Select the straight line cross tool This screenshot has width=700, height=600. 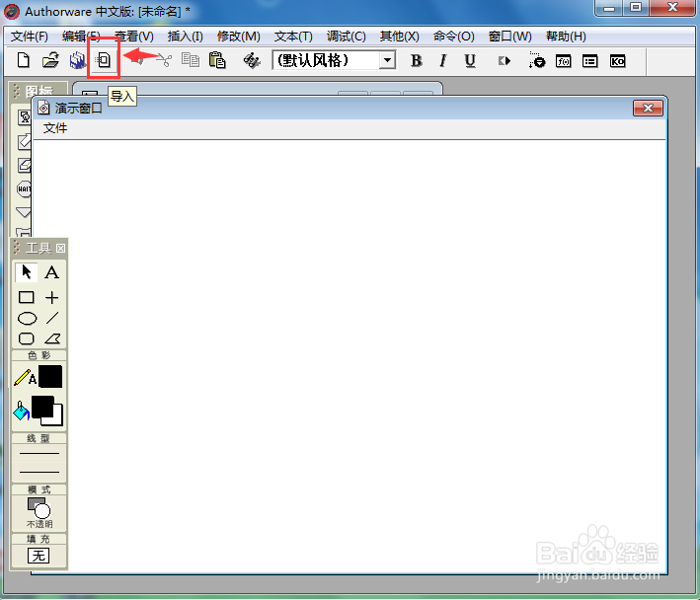[x=51, y=297]
